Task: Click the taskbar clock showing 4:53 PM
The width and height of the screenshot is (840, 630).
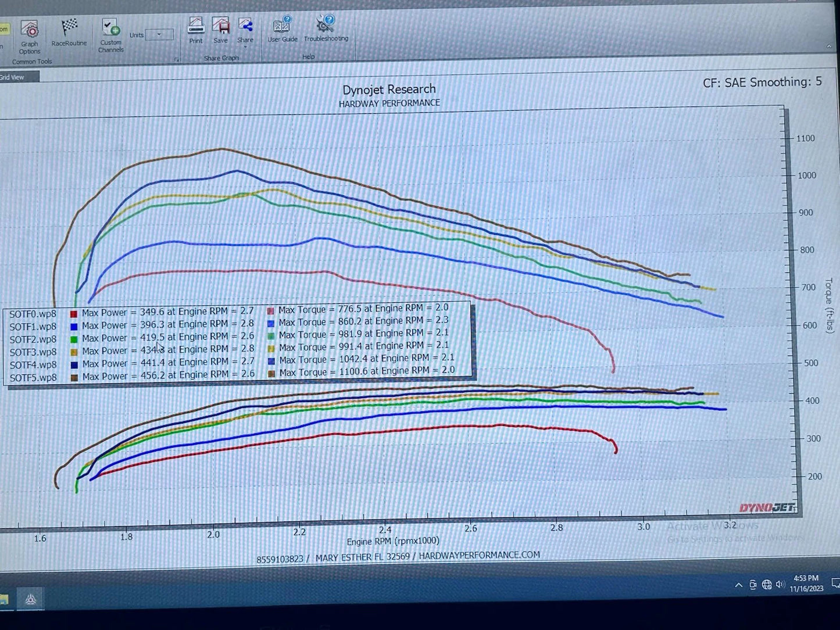Action: click(x=807, y=582)
